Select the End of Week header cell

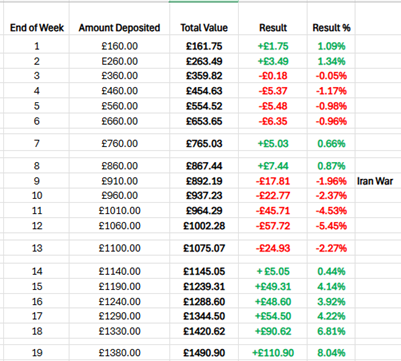tap(37, 28)
